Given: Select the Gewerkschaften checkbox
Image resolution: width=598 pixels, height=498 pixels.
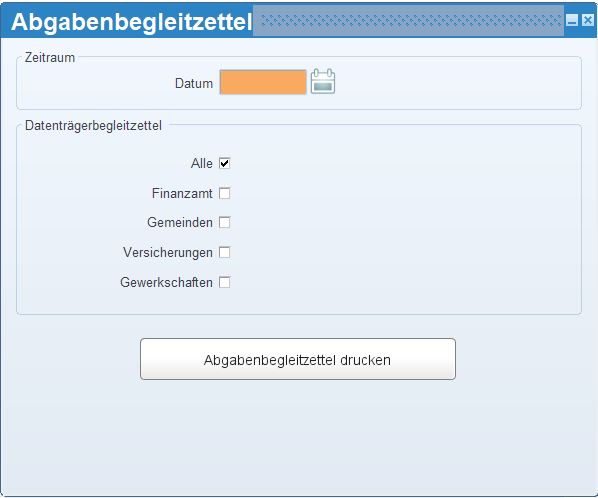Looking at the screenshot, I should click(225, 282).
